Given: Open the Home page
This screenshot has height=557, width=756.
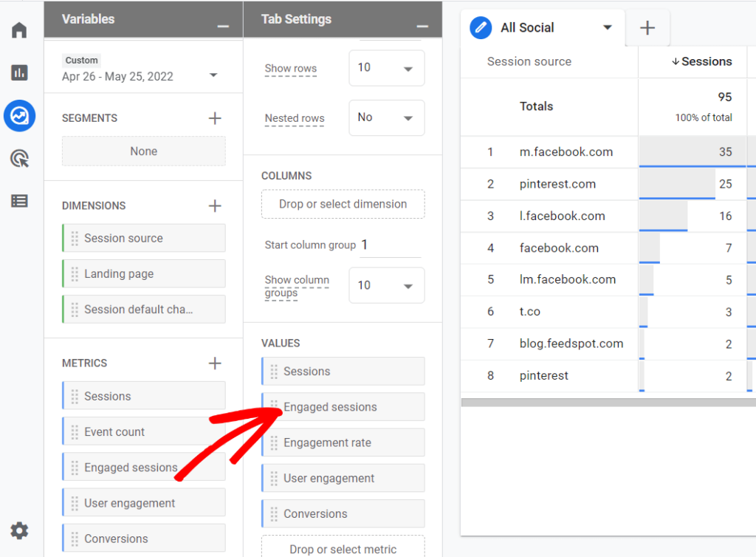Looking at the screenshot, I should point(18,30).
